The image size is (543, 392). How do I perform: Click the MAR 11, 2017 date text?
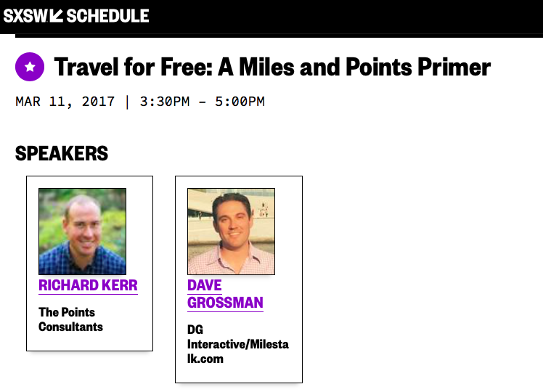tap(65, 102)
